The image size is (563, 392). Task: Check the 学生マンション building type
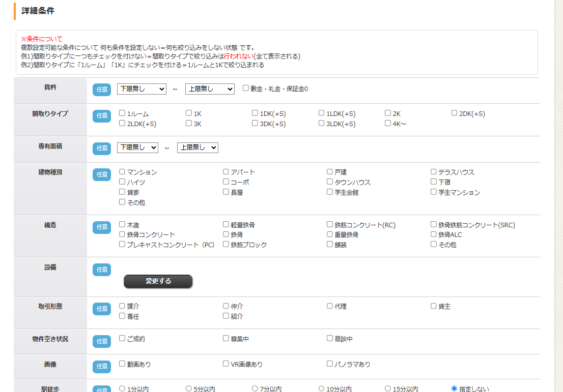(433, 191)
